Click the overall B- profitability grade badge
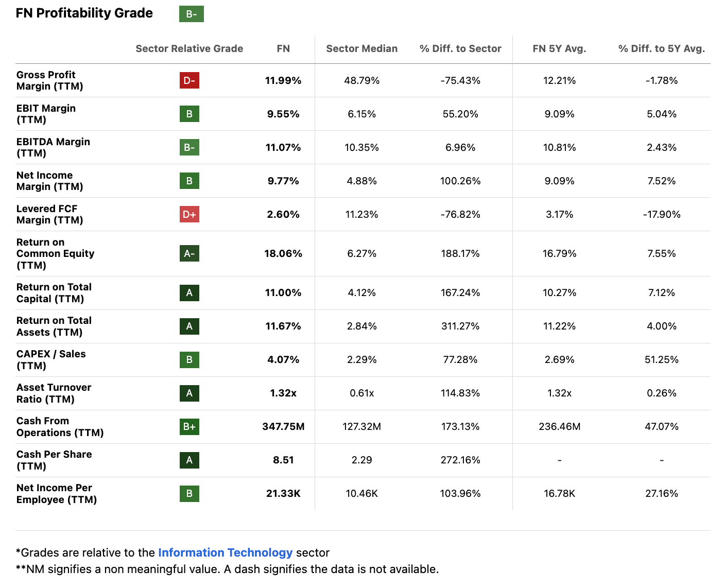 coord(191,14)
